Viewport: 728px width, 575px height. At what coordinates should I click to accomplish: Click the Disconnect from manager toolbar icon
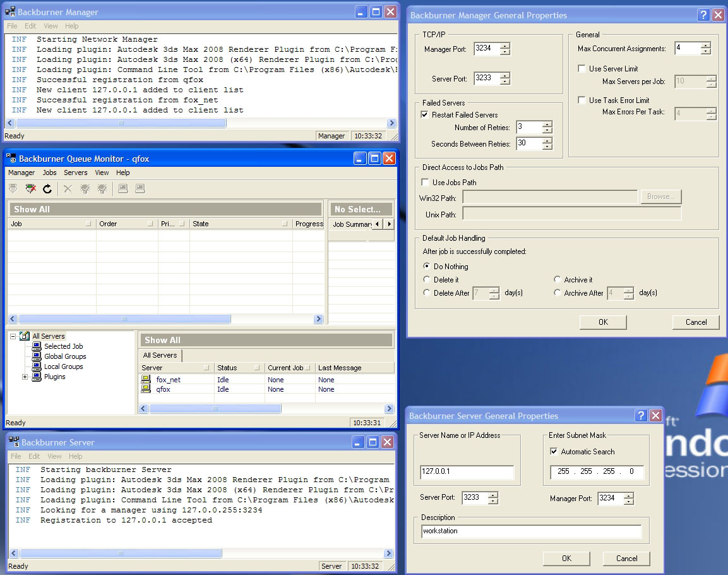tap(31, 188)
